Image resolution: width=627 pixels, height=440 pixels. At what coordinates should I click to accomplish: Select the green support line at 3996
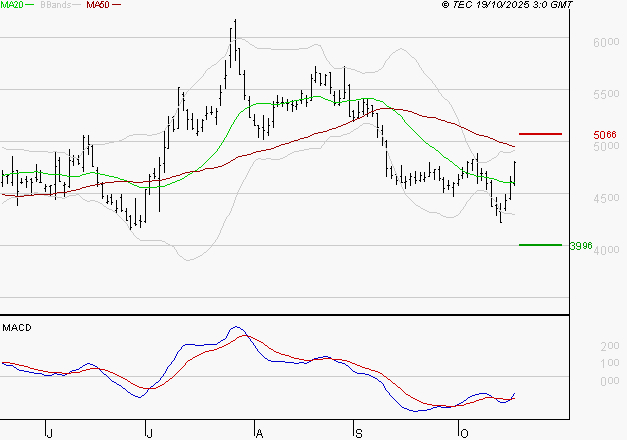[x=540, y=244]
